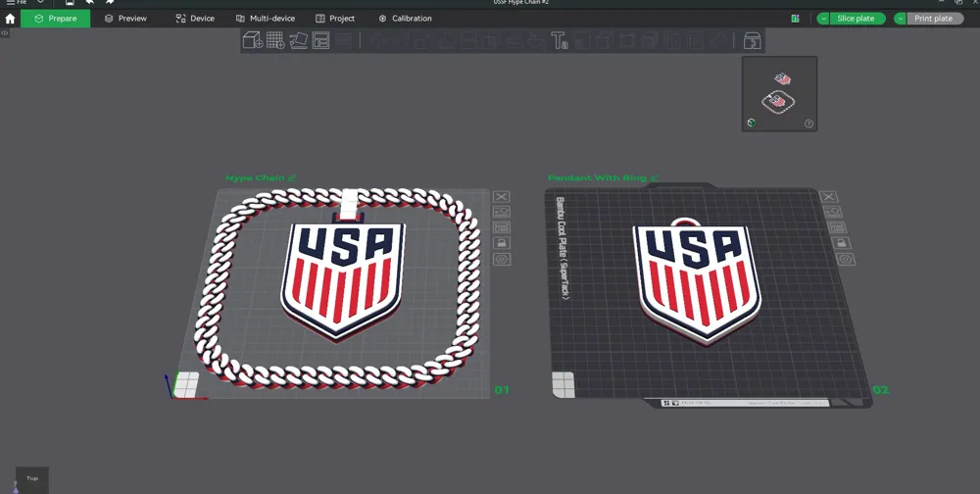980x494 pixels.
Task: Open plate 01 settings icon
Action: pos(501,259)
